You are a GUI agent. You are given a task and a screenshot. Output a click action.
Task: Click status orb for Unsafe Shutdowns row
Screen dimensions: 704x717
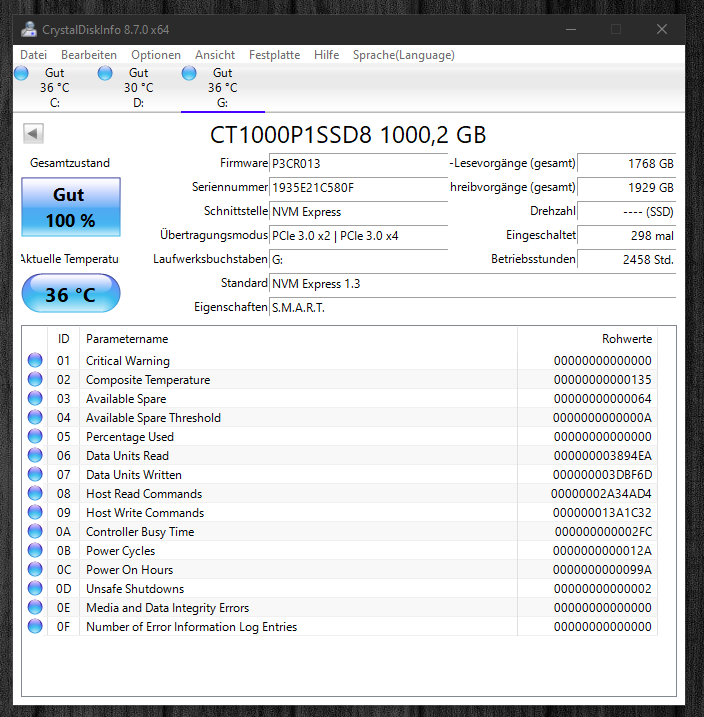[35, 588]
